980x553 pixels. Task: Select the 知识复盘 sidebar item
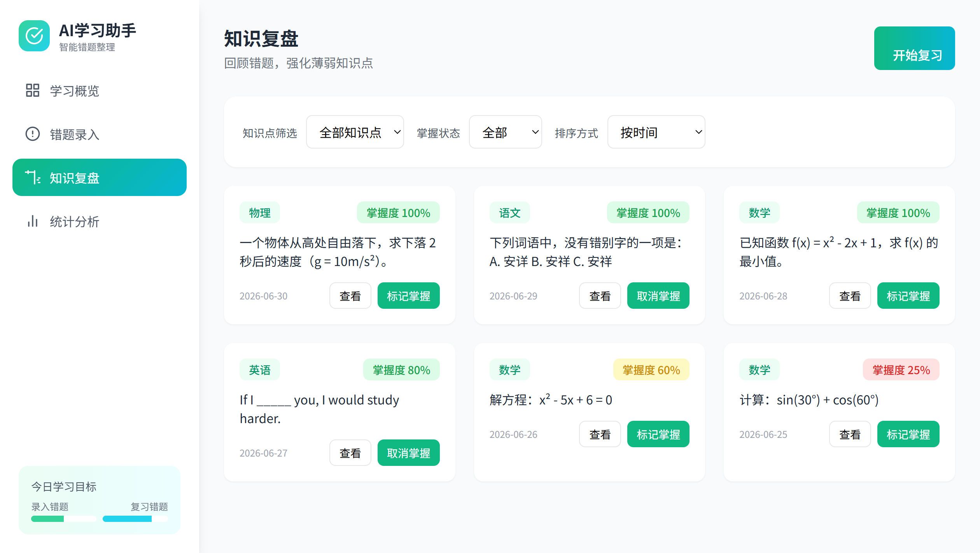coord(100,177)
